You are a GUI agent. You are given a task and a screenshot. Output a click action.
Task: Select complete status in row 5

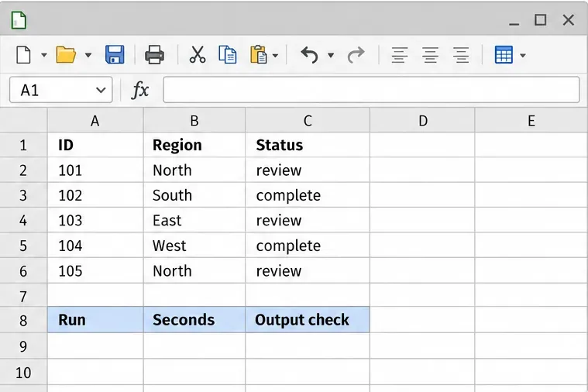[x=308, y=246]
